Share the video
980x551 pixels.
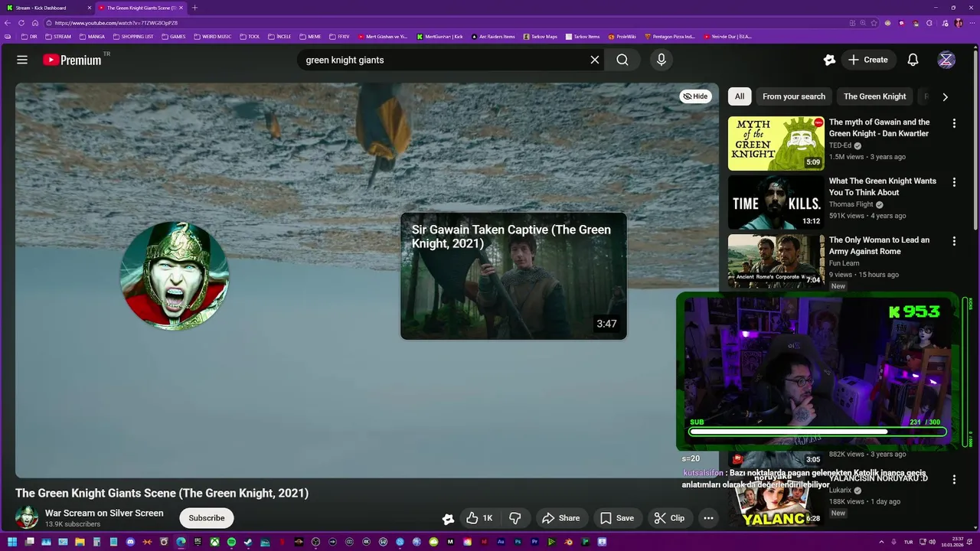coord(561,518)
